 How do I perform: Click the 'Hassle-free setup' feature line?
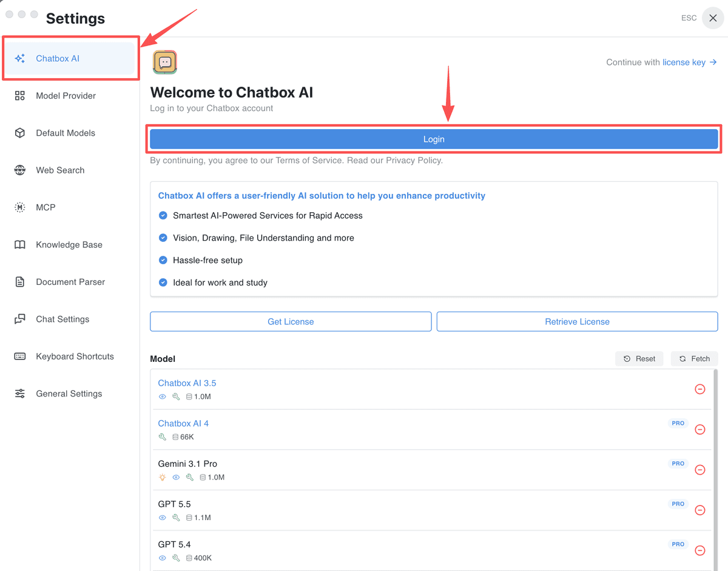click(x=207, y=261)
